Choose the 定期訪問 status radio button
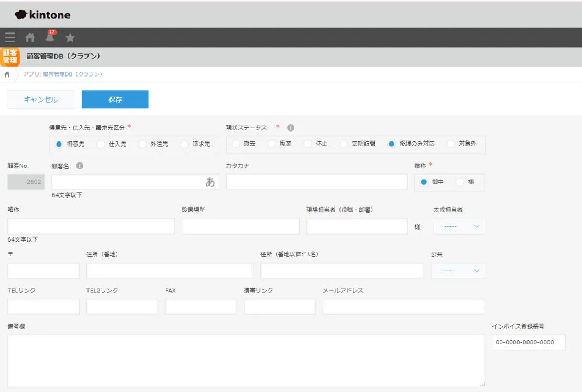This screenshot has height=392, width=582. click(344, 144)
